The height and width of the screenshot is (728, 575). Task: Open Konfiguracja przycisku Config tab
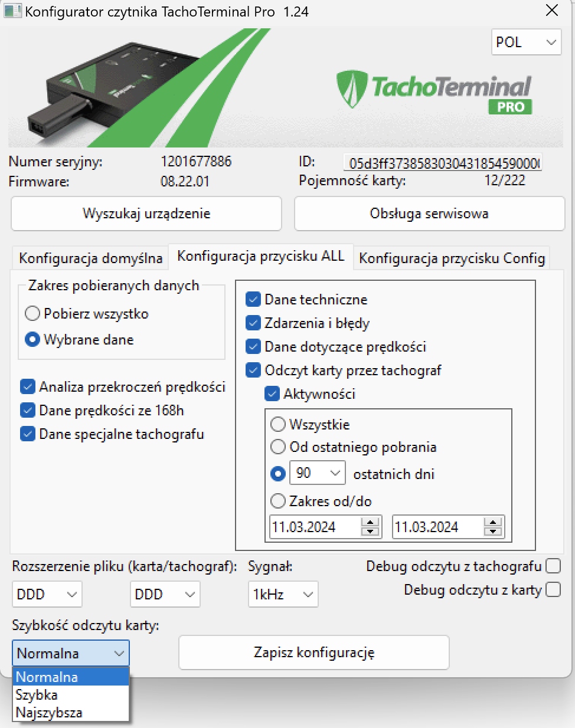[x=452, y=258]
